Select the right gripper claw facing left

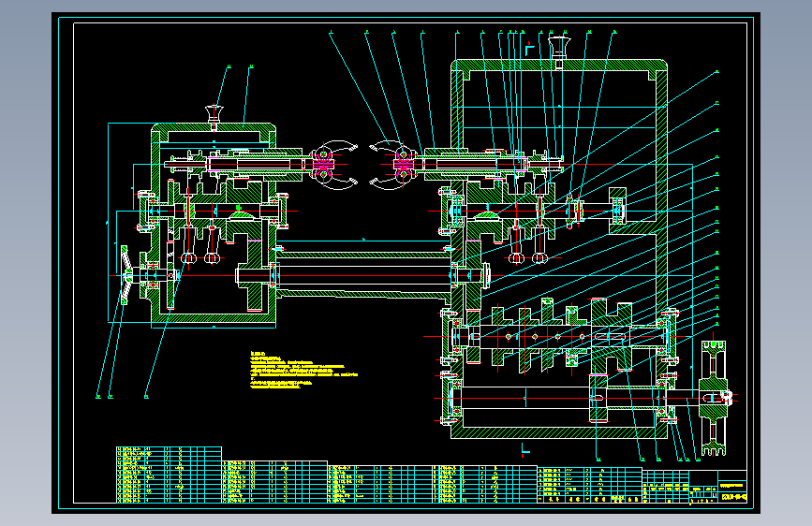coord(393,165)
